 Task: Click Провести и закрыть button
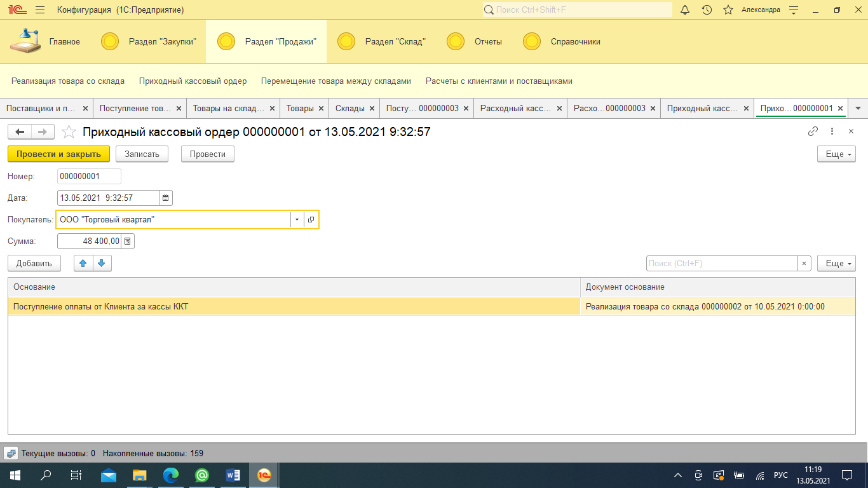tap(58, 154)
